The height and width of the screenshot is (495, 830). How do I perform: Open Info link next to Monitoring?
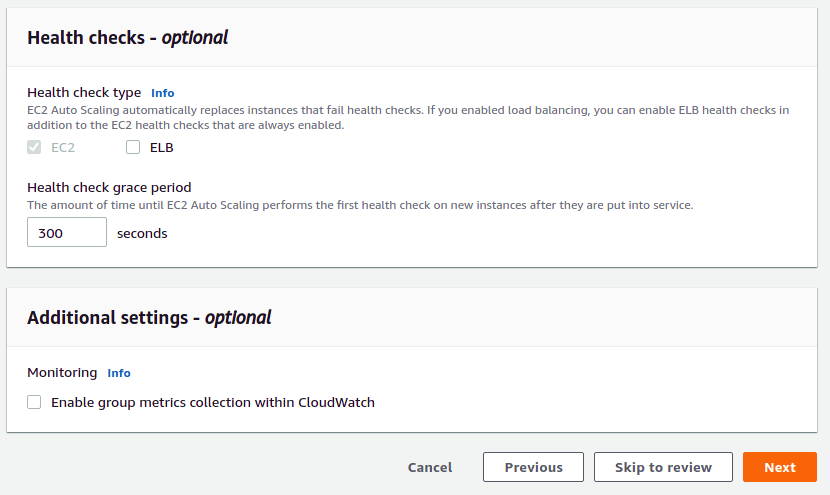point(119,373)
